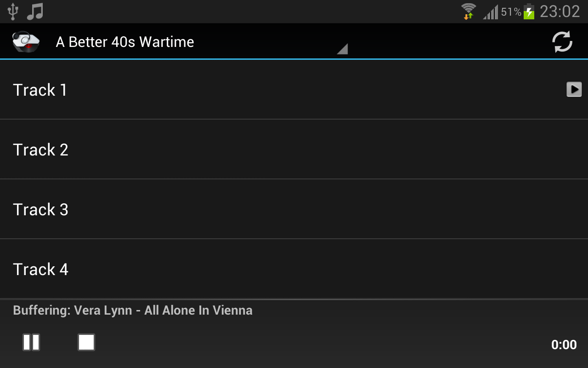Tap the USB connection status icon

(x=12, y=11)
